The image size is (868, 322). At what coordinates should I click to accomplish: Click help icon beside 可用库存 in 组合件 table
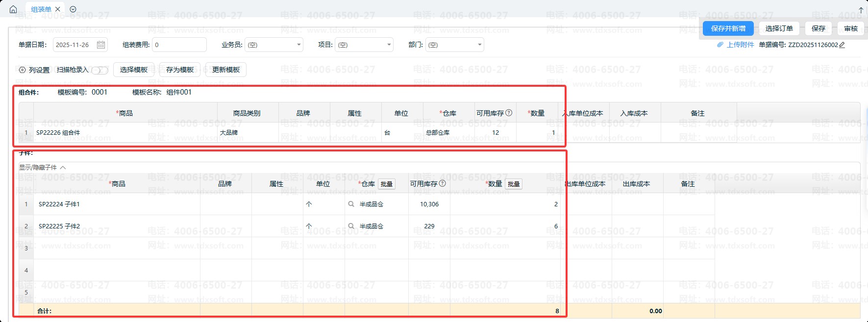tap(509, 113)
